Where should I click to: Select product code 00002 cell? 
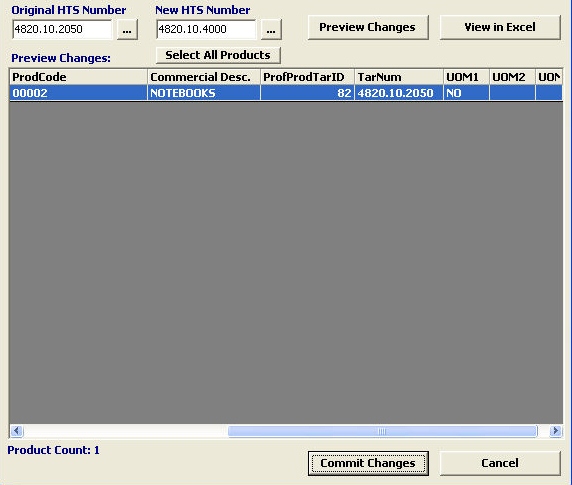pyautogui.click(x=78, y=93)
